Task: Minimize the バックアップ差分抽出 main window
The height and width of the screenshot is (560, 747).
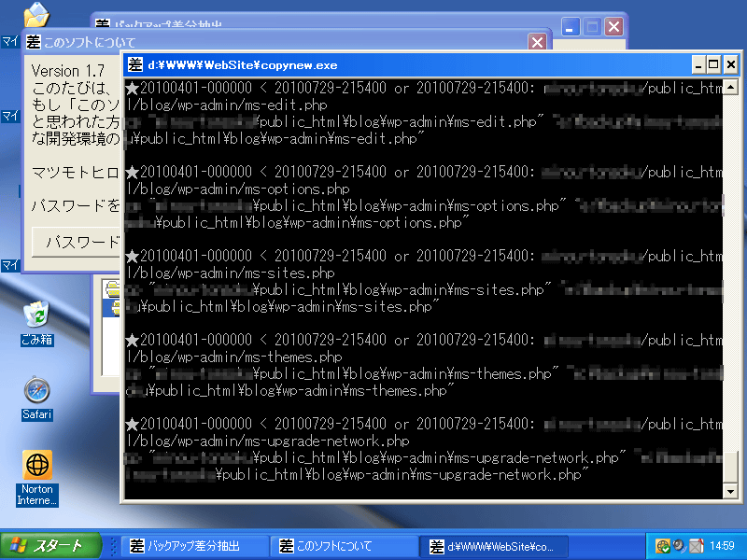Action: coord(571,27)
